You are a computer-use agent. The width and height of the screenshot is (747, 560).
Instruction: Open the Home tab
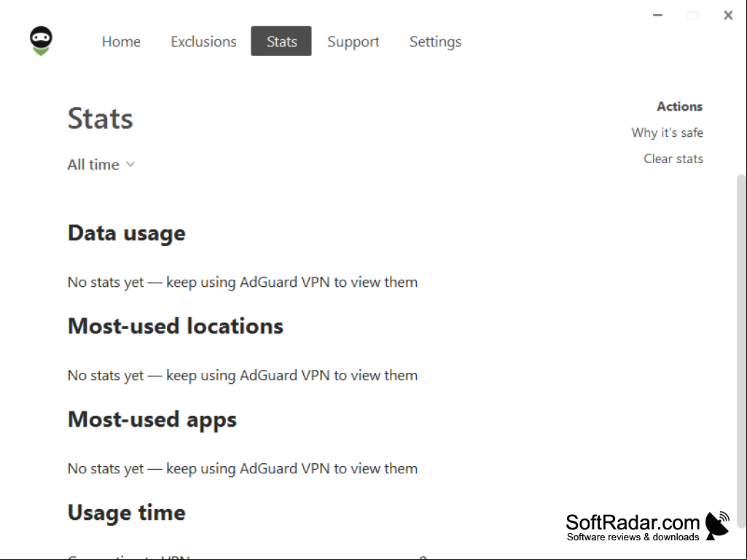[x=121, y=42]
